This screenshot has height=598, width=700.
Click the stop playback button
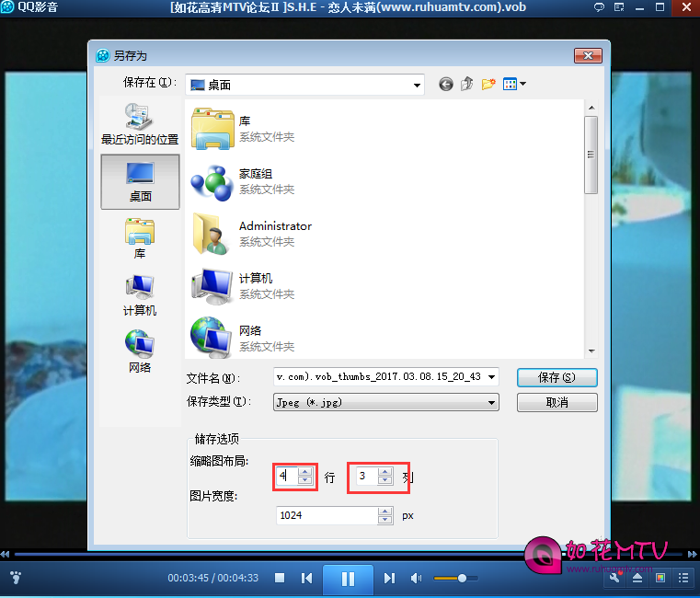click(281, 578)
